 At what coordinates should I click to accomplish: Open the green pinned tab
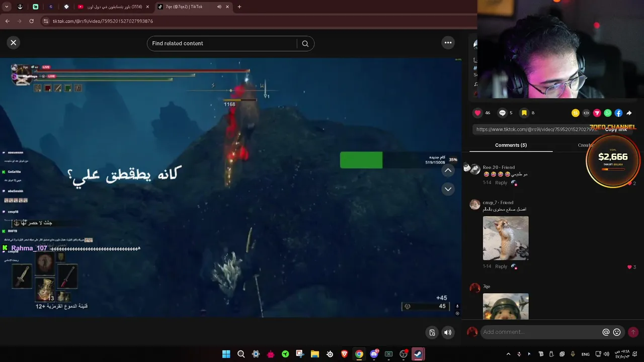35,7
